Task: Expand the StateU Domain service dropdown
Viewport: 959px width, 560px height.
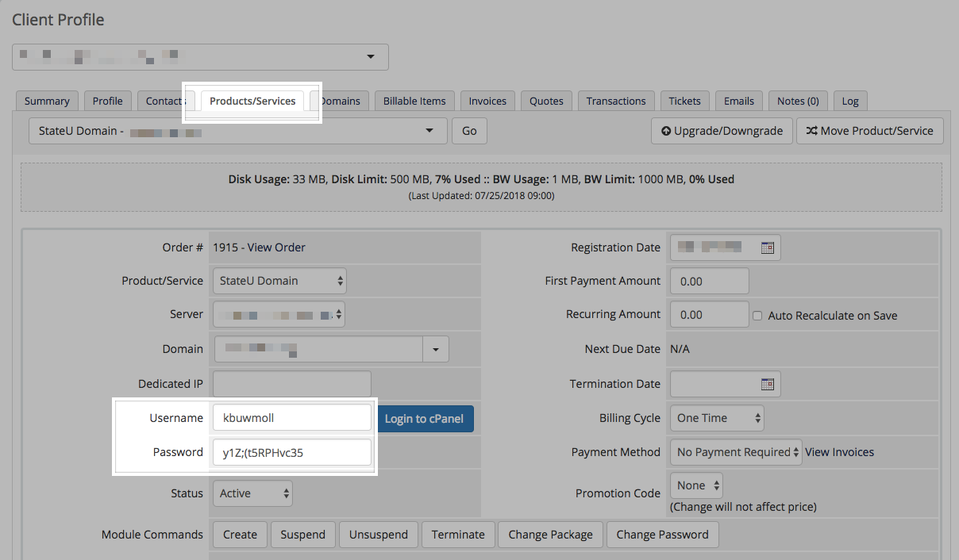Action: (x=237, y=131)
